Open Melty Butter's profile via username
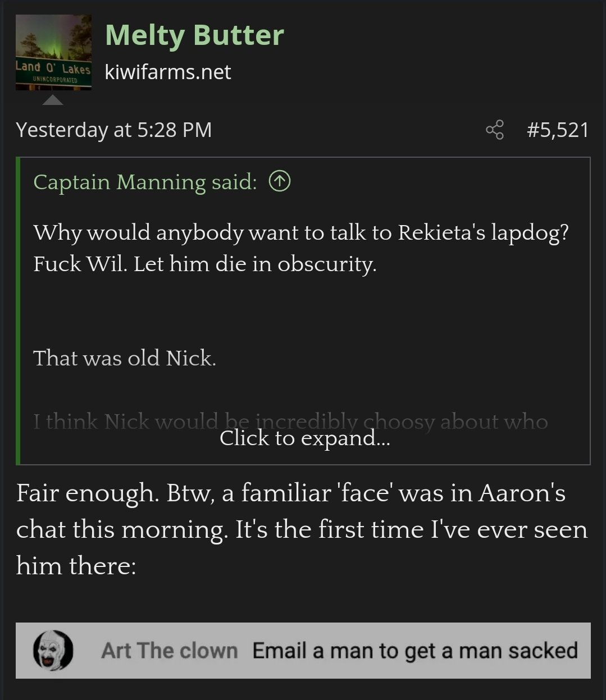The width and height of the screenshot is (606, 700). click(194, 35)
